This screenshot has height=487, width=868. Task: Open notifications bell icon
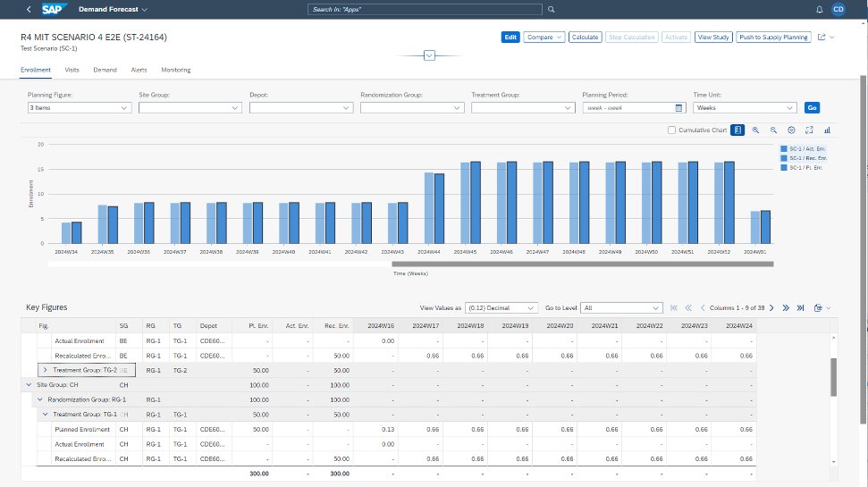[x=820, y=9]
